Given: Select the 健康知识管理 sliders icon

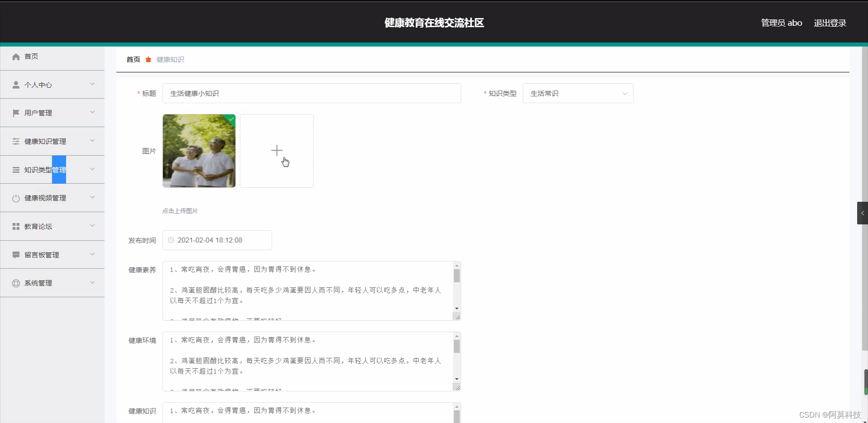Looking at the screenshot, I should coord(16,141).
